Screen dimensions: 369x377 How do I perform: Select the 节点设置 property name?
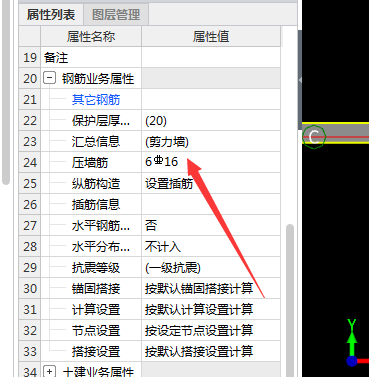click(x=96, y=331)
